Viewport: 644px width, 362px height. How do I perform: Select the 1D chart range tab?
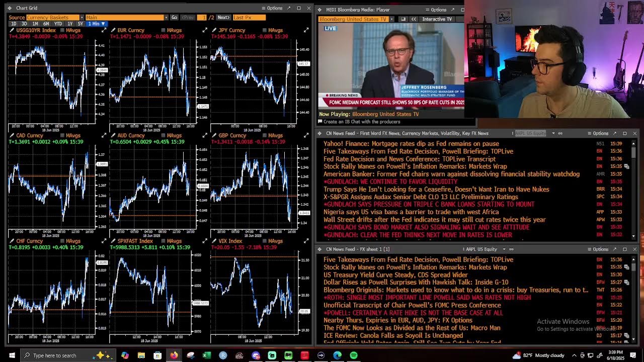point(14,24)
